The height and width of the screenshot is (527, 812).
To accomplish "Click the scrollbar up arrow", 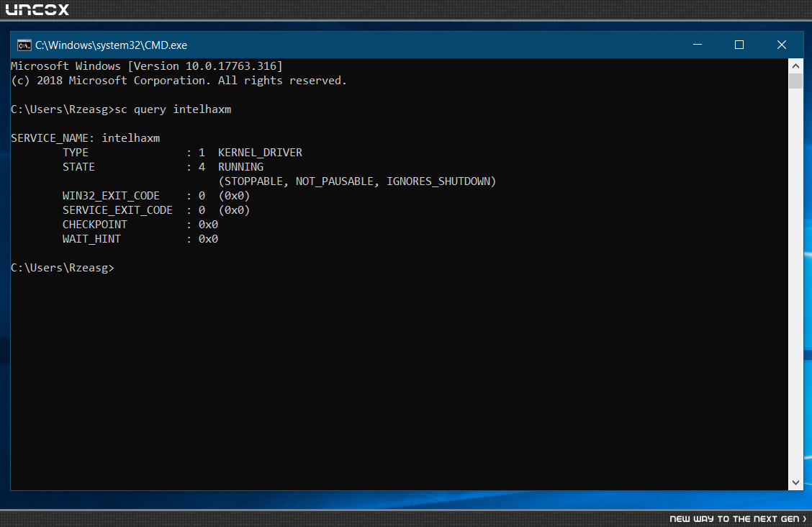I will (795, 66).
